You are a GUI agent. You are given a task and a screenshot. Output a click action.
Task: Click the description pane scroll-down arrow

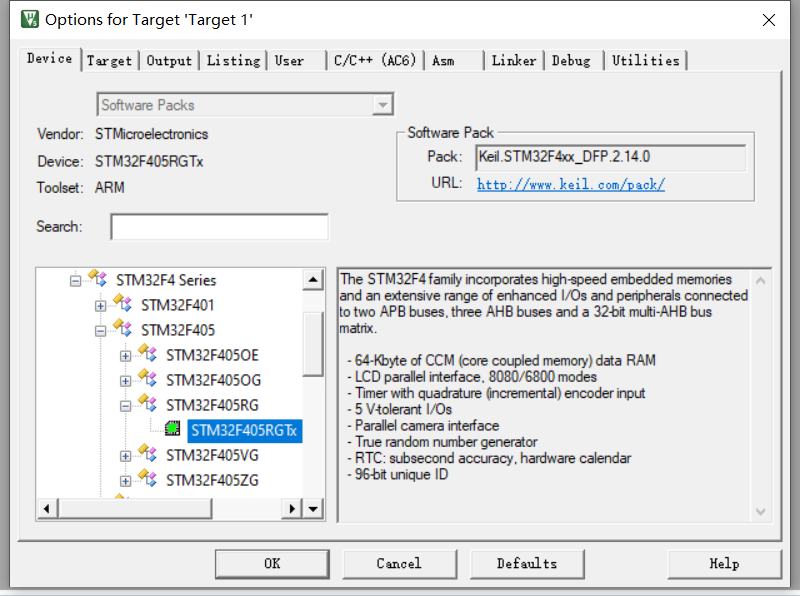pyautogui.click(x=760, y=511)
